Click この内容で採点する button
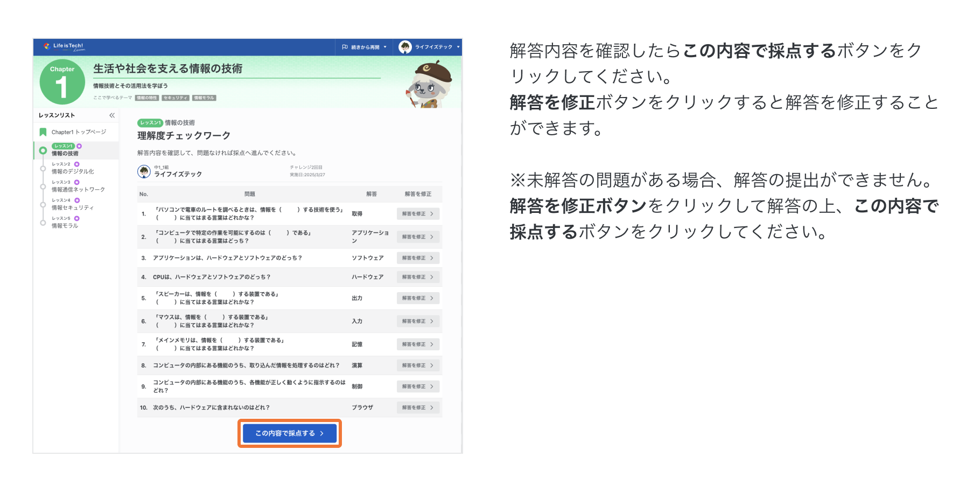 290,433
